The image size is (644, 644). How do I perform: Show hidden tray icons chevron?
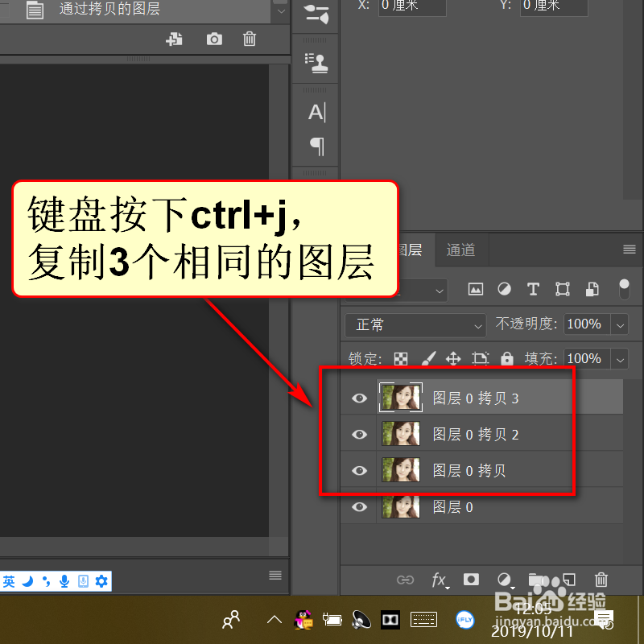(x=274, y=619)
